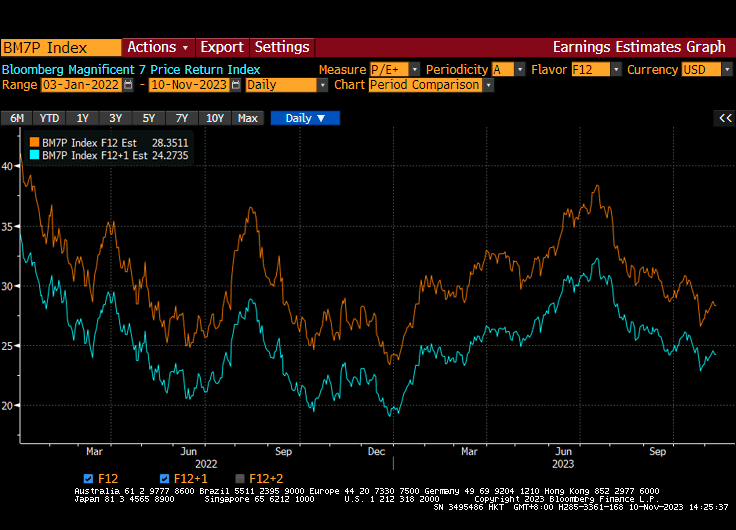Image resolution: width=736 pixels, height=530 pixels.
Task: Toggle F12+1 series checkbox
Action: click(x=164, y=479)
